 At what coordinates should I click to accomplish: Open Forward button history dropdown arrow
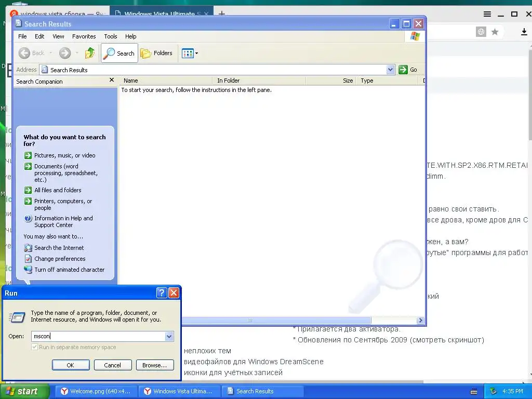pos(77,53)
